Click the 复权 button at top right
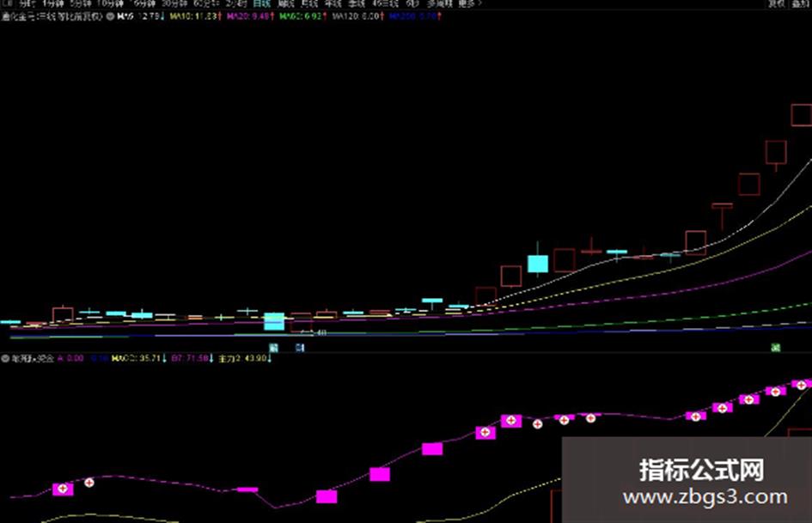The height and width of the screenshot is (523, 812). tap(776, 3)
